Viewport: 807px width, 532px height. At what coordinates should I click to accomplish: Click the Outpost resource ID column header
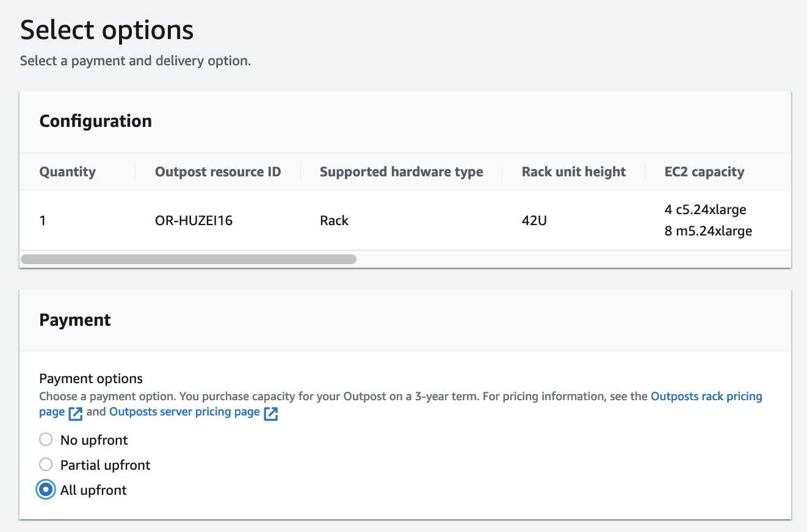point(218,172)
